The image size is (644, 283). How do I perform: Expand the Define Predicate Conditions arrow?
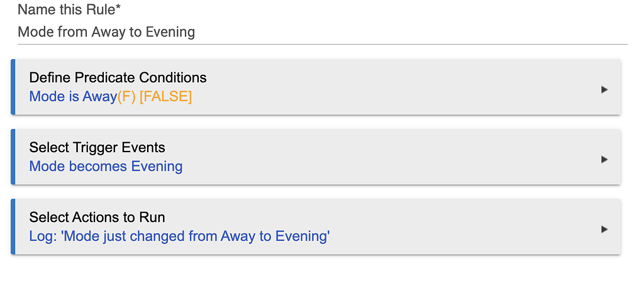(x=604, y=90)
